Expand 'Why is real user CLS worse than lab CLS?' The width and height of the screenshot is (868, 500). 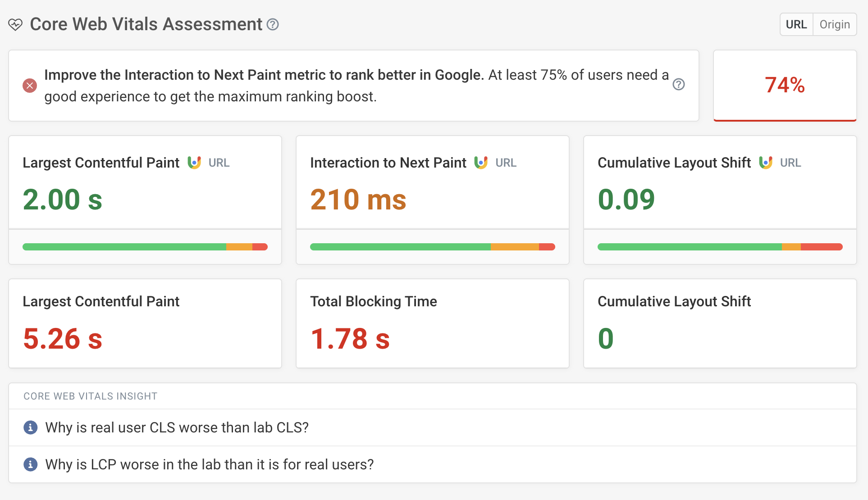coord(177,427)
